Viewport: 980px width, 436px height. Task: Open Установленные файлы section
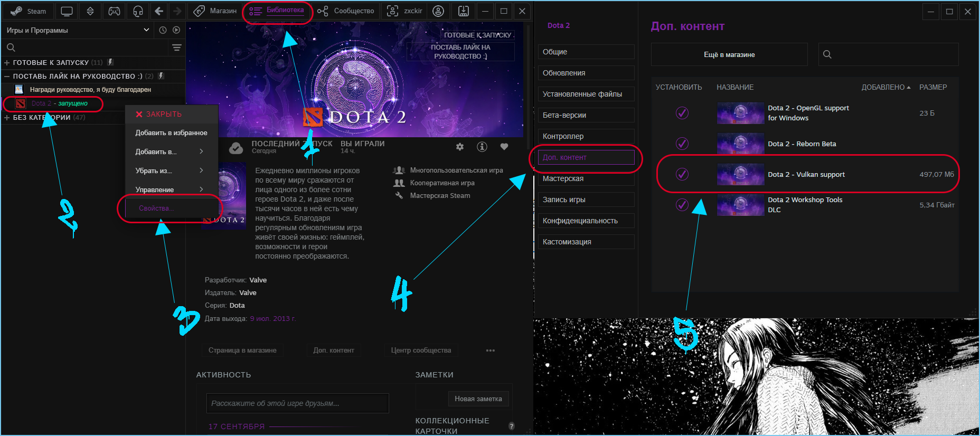pos(586,94)
